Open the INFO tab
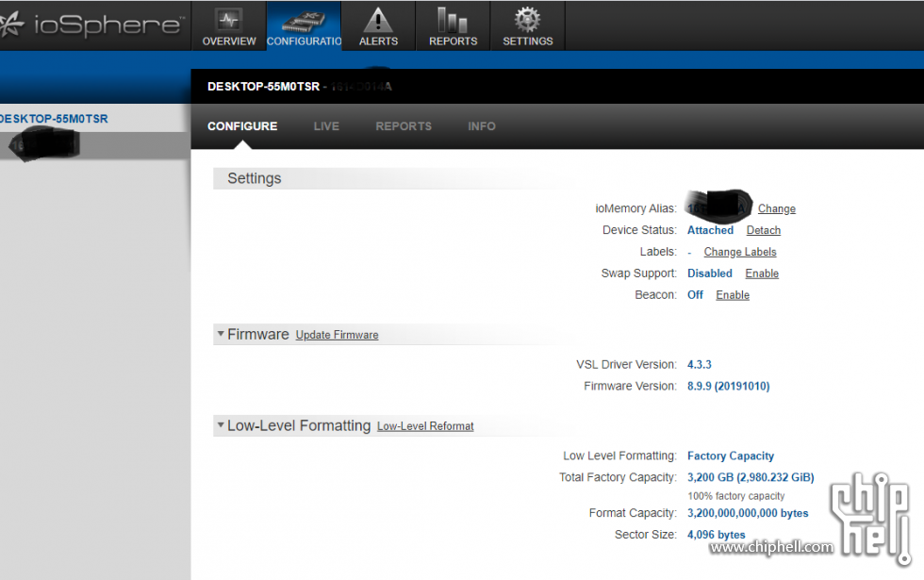The image size is (924, 580). tap(482, 126)
